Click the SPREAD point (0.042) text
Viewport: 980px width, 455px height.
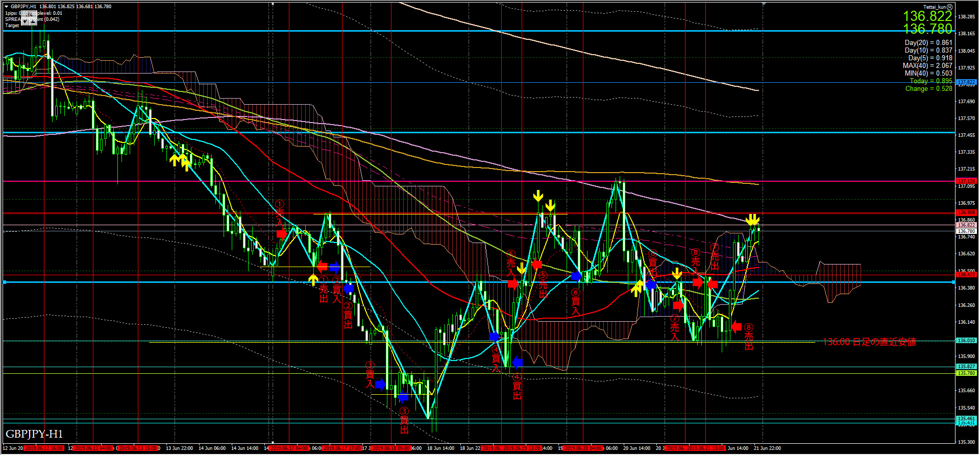tap(32, 19)
